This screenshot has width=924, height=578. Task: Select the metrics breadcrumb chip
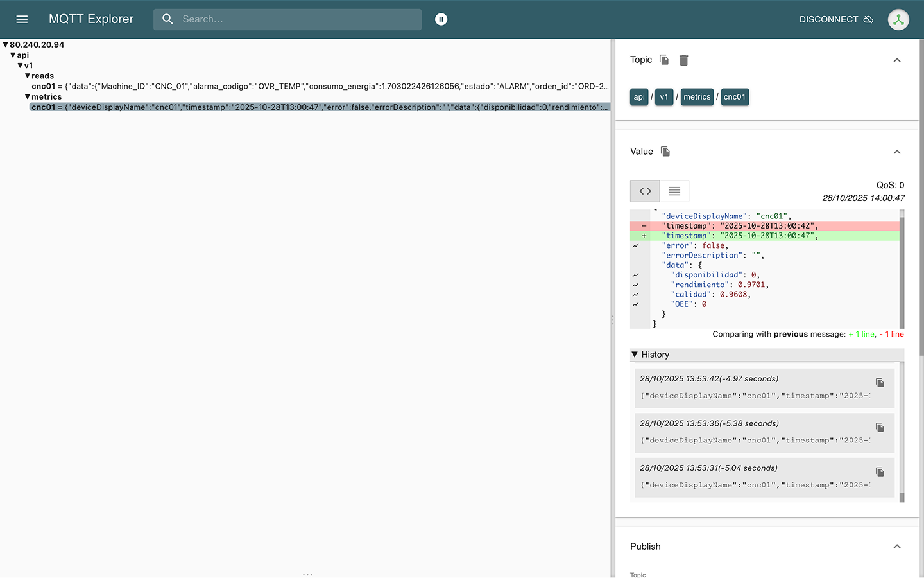(697, 97)
